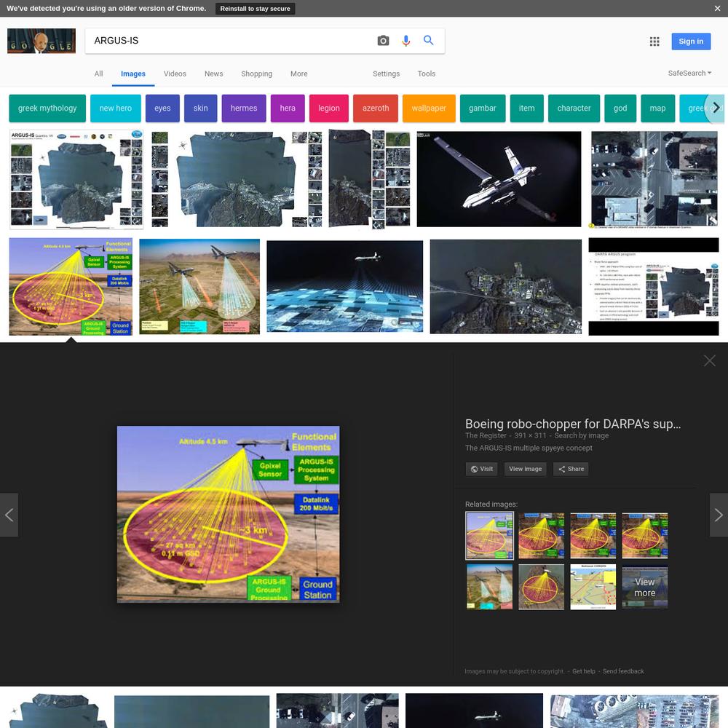The image size is (728, 728).
Task: Select the greek mythology suggestion chip
Action: click(47, 108)
